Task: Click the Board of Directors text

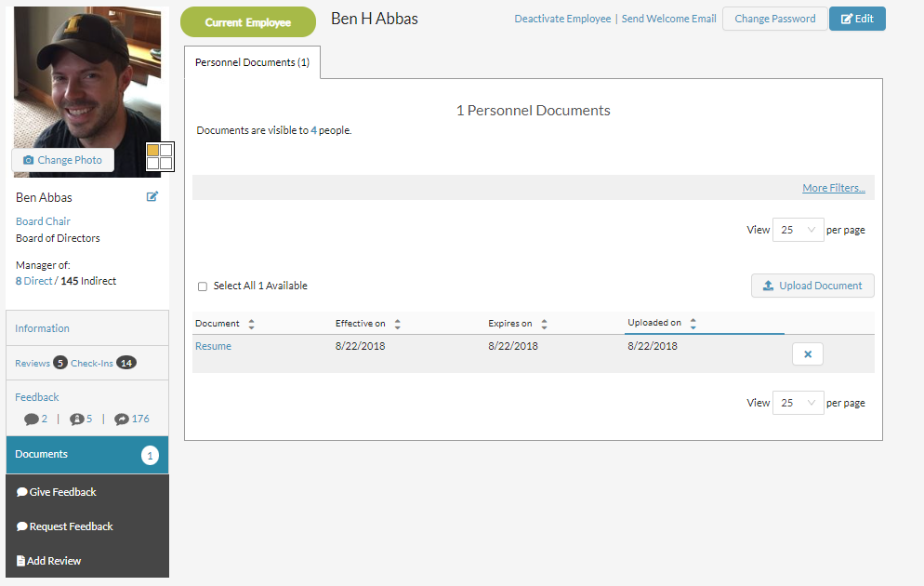Action: click(58, 238)
